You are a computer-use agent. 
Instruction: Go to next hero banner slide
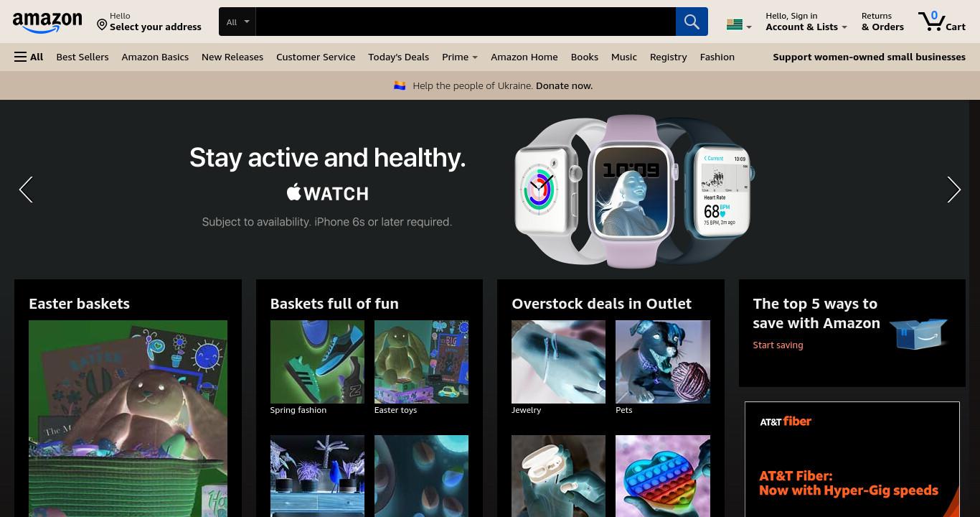[x=953, y=190]
